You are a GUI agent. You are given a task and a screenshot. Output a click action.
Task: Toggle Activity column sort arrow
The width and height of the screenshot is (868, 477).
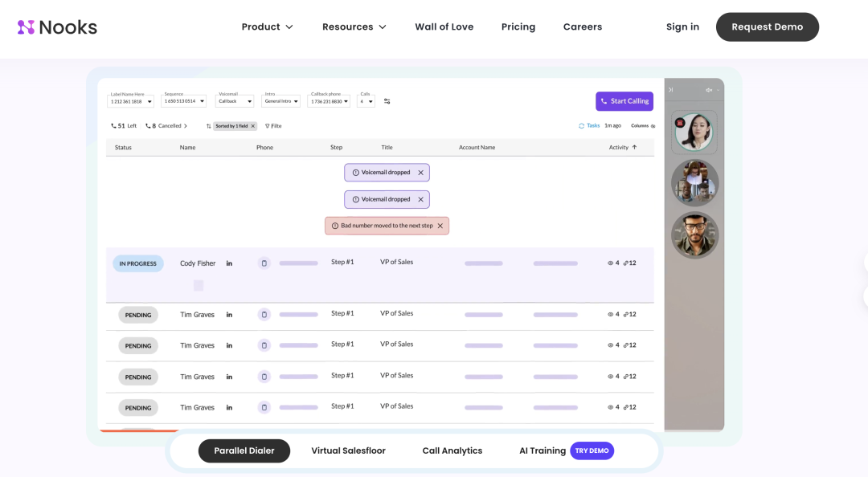click(634, 147)
